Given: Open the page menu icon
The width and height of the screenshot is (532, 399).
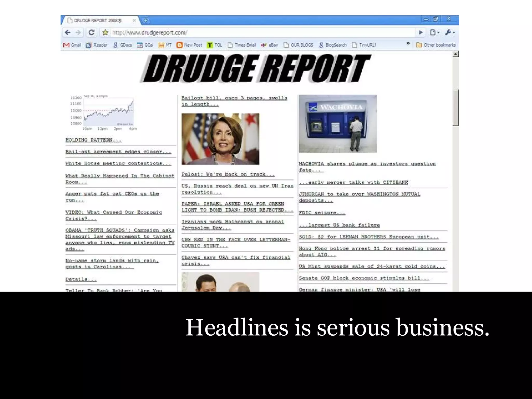Looking at the screenshot, I should click(x=435, y=32).
